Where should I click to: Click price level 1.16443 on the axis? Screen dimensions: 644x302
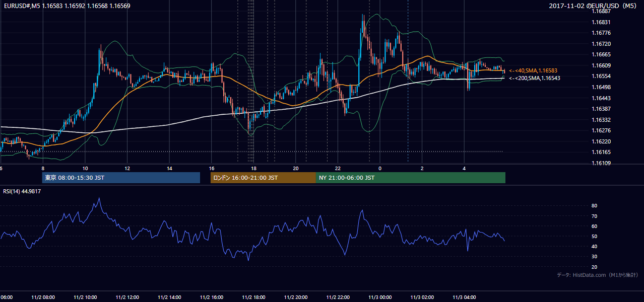pyautogui.click(x=601, y=98)
